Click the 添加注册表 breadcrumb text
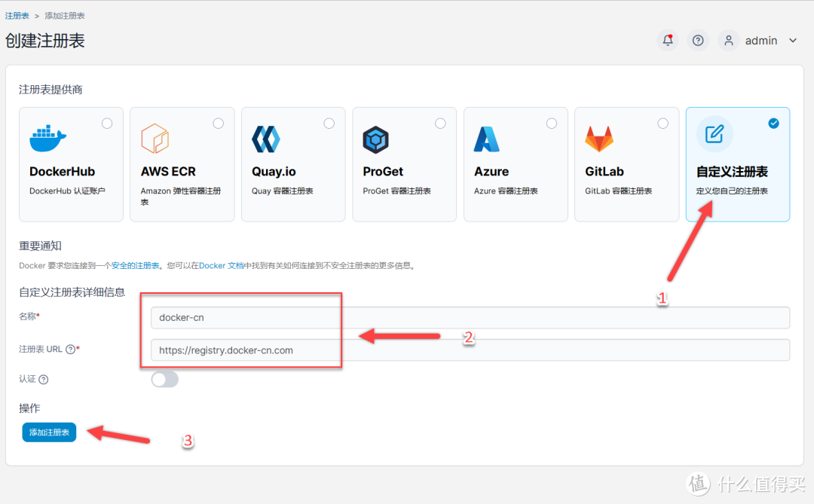This screenshot has height=504, width=814. tap(65, 16)
